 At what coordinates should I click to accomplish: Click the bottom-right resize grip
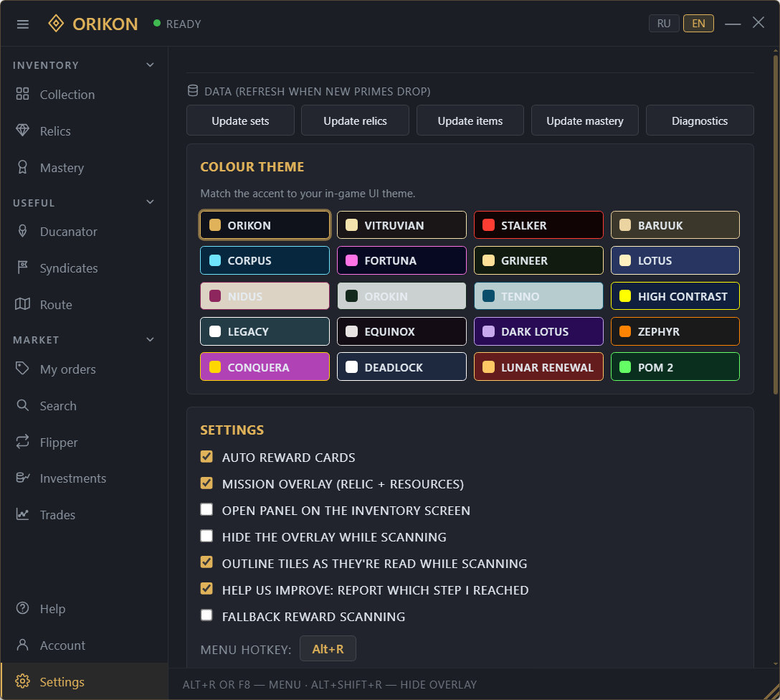[x=772, y=692]
